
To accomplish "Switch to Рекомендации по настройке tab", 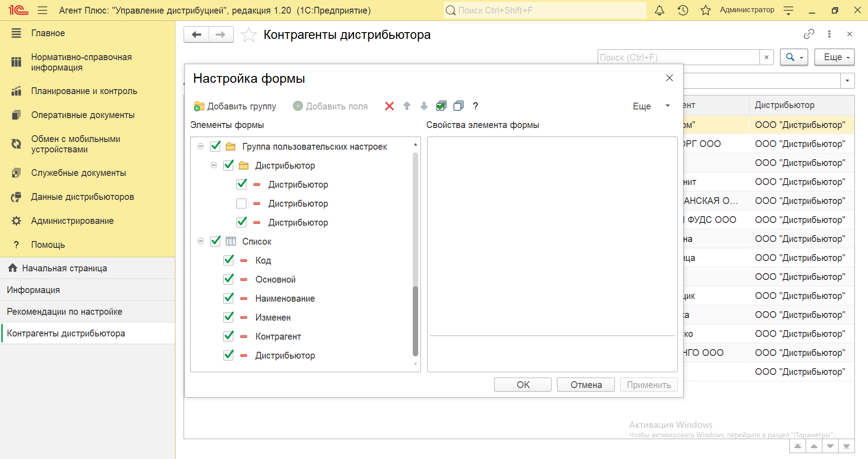I will point(87,312).
